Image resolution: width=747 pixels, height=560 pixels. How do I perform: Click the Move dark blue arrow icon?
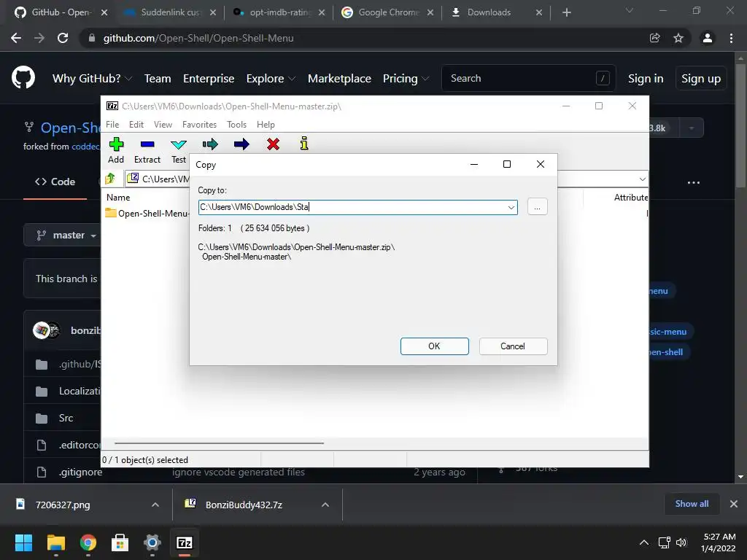pos(241,144)
